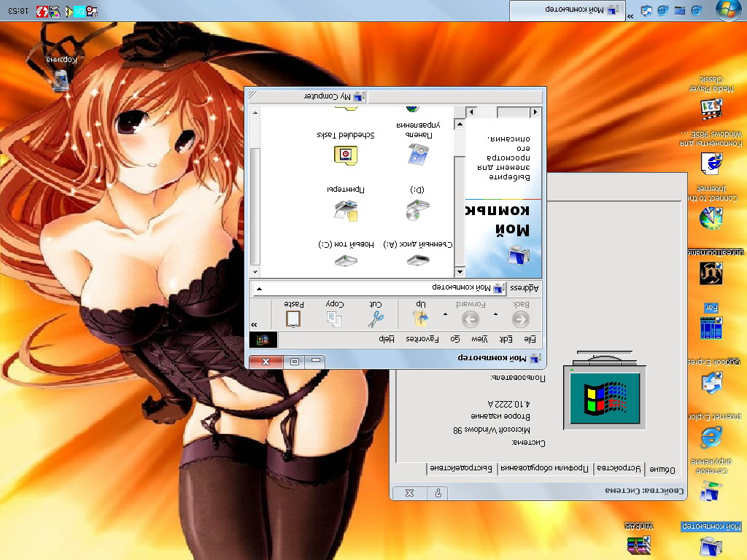Image resolution: width=747 pixels, height=560 pixels.
Task: Expand the Forward button history arrow
Action: click(446, 315)
